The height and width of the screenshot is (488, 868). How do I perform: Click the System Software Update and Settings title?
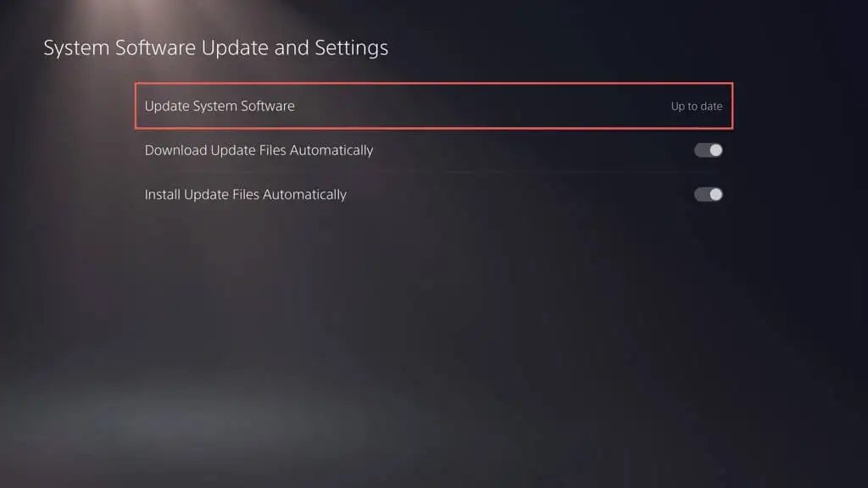click(x=216, y=48)
